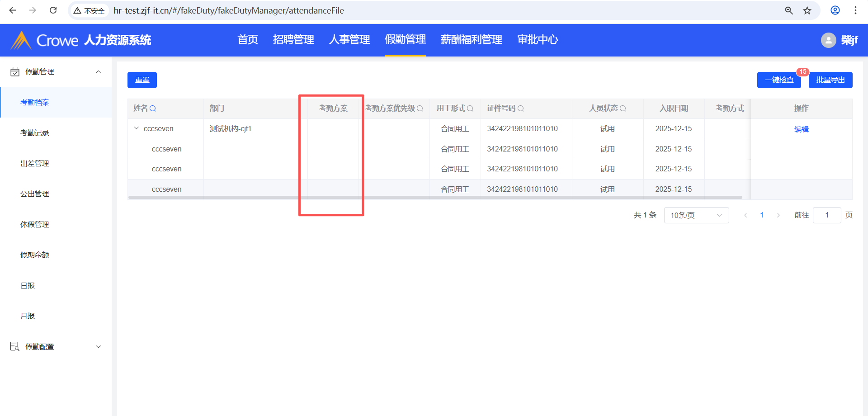Reload the page with the refresh icon
This screenshot has width=868, height=416.
pos(53,10)
